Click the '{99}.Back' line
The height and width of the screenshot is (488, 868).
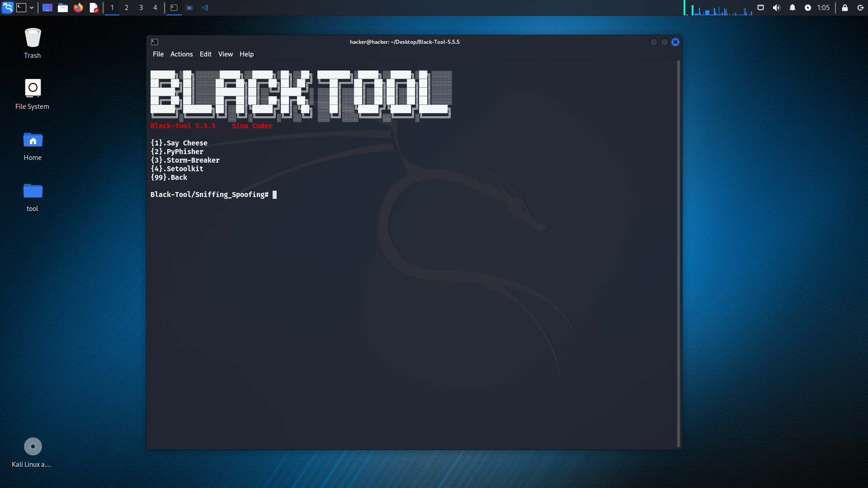click(x=169, y=178)
